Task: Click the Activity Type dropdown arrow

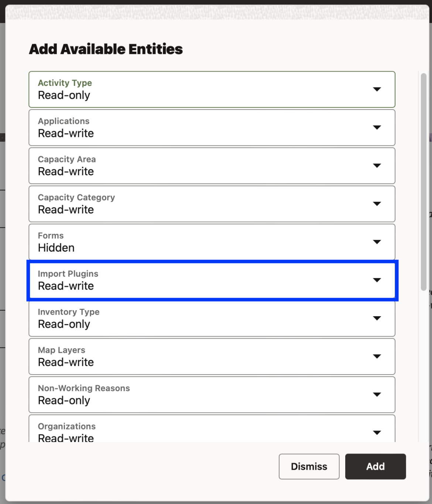Action: tap(377, 90)
